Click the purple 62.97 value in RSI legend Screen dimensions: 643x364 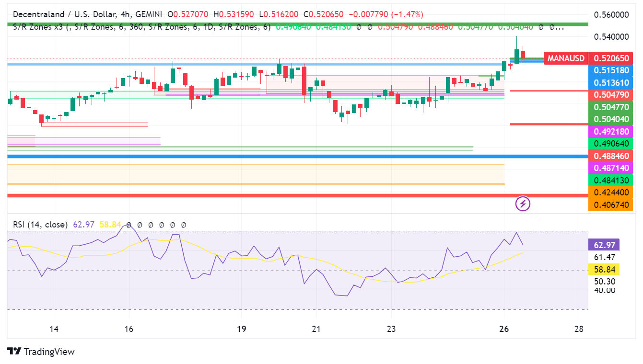click(83, 224)
